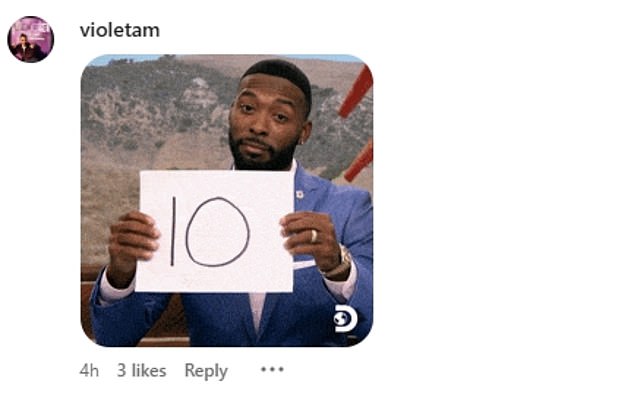This screenshot has width=634, height=400.
Task: Visit the violetam username link
Action: (120, 30)
